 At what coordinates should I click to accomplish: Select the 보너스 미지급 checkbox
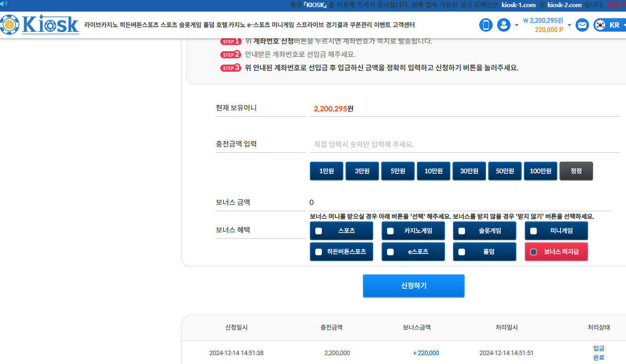[533, 252]
